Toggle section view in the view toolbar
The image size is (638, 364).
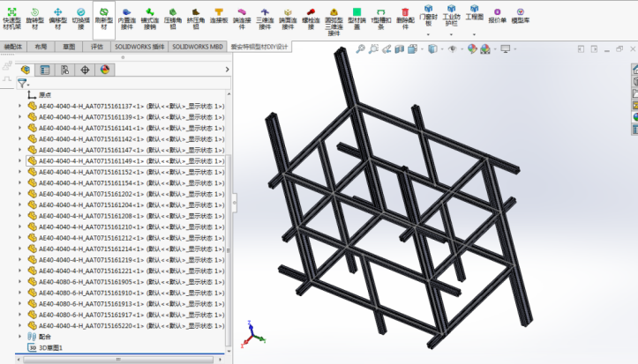pyautogui.click(x=400, y=49)
